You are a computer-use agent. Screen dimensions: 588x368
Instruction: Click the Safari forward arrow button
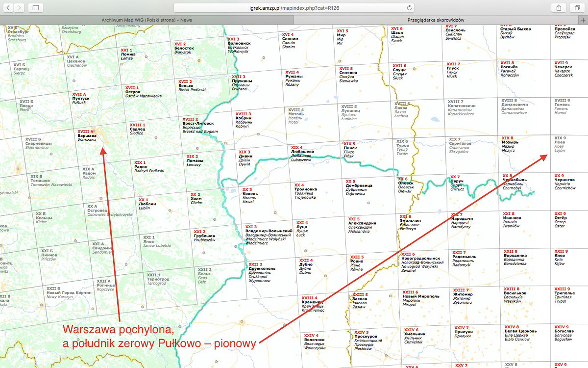click(x=20, y=7)
